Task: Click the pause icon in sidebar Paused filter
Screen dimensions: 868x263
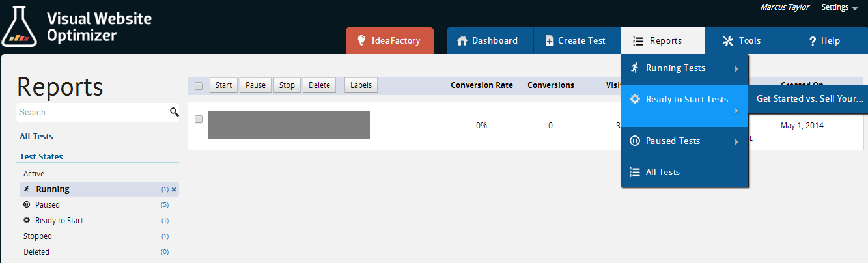Action: click(27, 204)
